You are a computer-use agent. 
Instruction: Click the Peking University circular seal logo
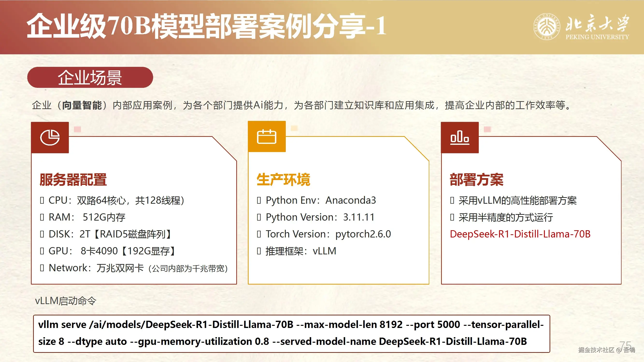546,27
